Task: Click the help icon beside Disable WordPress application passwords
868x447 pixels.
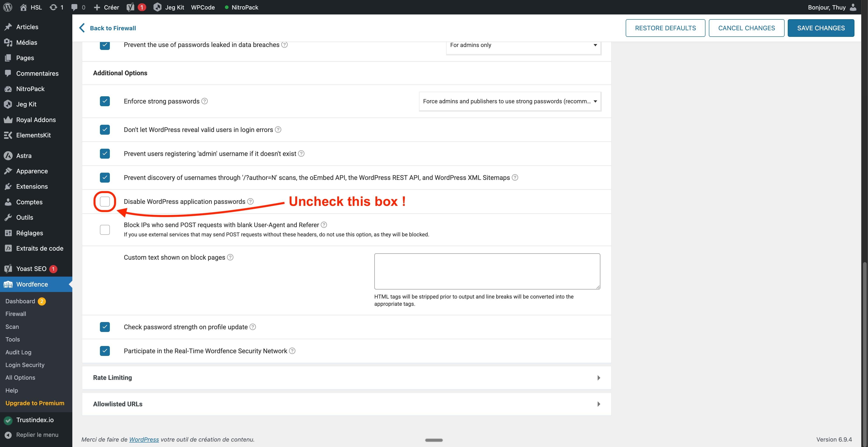Action: pos(250,201)
